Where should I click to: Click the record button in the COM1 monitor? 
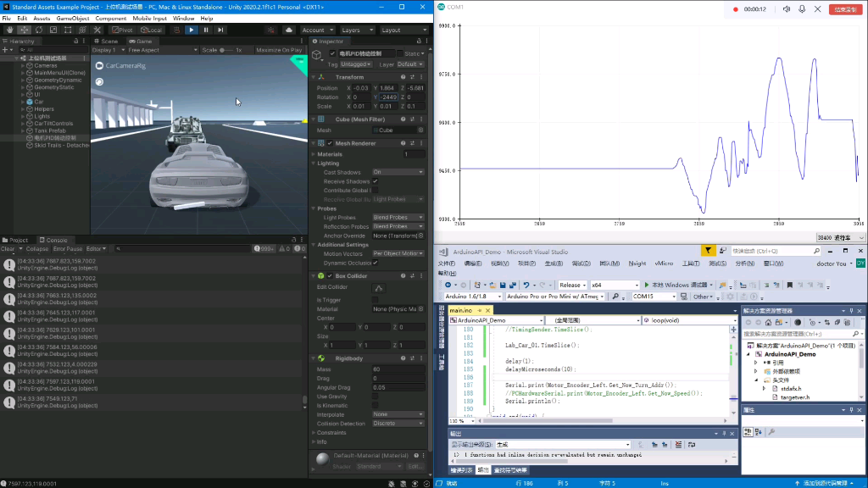[736, 10]
